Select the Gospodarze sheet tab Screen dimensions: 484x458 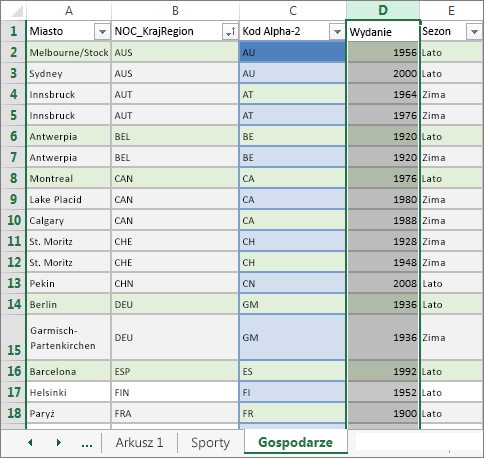[296, 442]
